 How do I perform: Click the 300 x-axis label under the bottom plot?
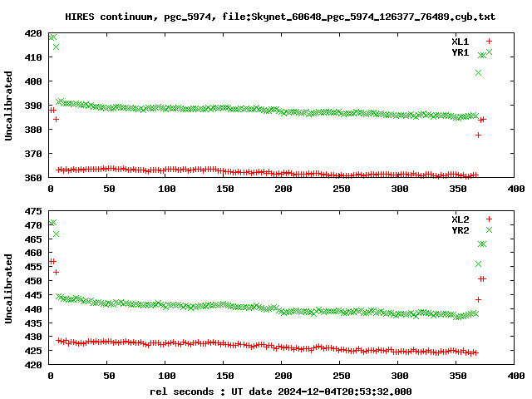[x=400, y=376]
